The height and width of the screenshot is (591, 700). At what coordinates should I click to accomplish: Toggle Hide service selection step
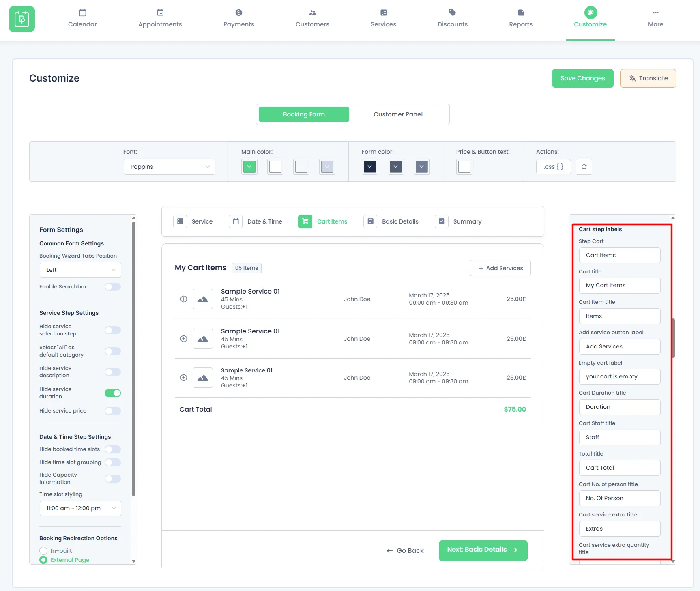tap(113, 330)
